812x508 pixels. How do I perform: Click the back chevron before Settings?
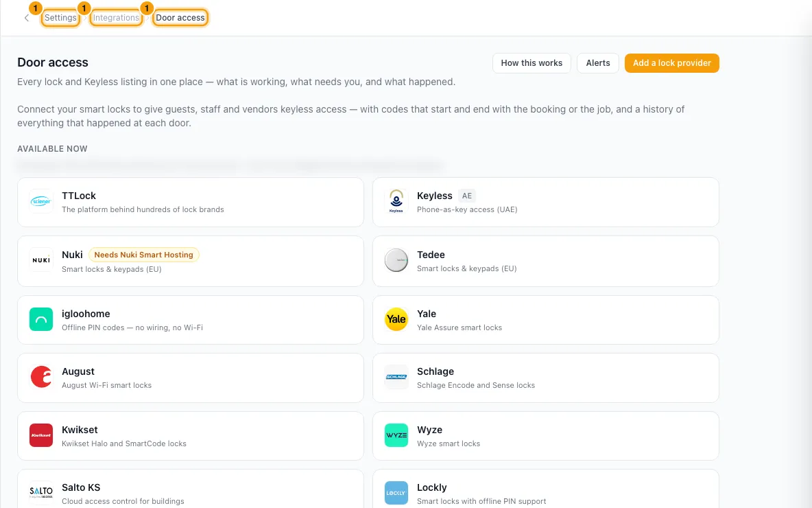[27, 18]
